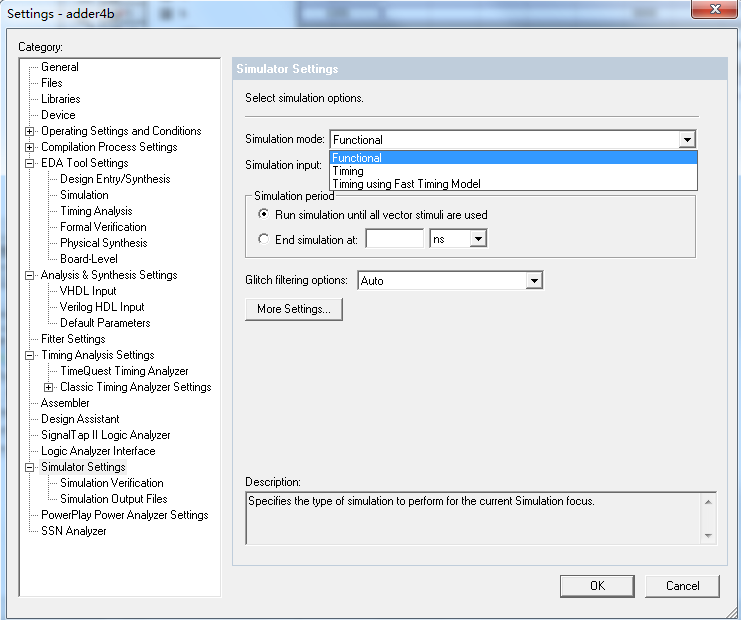Close the Settings - adder4b dialog

coord(715,9)
